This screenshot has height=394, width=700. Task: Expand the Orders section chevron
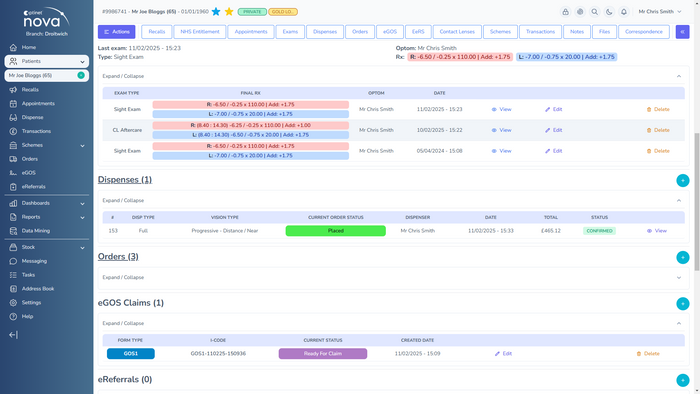click(x=679, y=278)
